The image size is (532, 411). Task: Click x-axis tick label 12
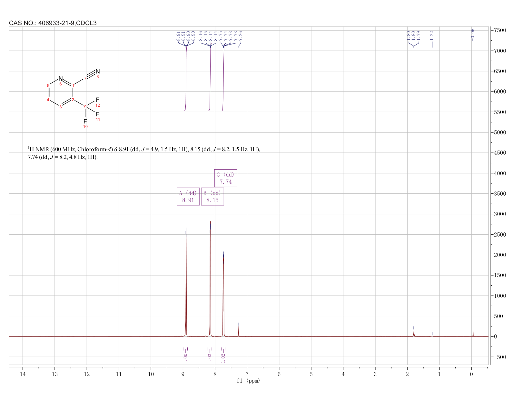coord(87,374)
